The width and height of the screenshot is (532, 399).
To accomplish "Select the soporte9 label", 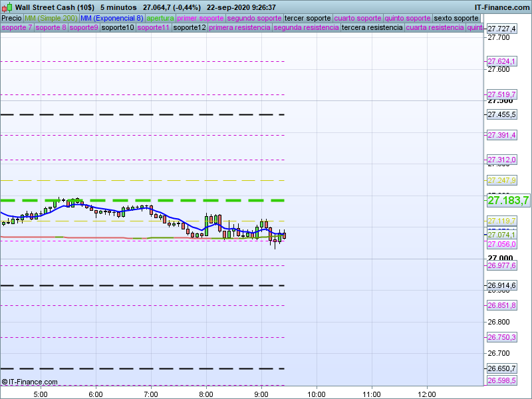I will point(84,27).
